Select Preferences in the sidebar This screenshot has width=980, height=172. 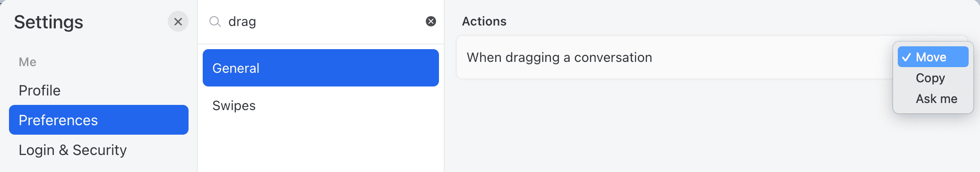99,120
